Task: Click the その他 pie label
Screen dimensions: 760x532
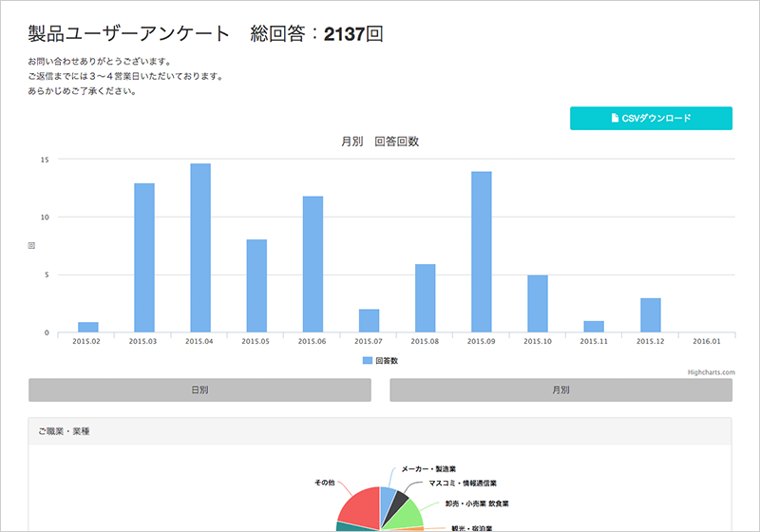Action: pos(325,483)
